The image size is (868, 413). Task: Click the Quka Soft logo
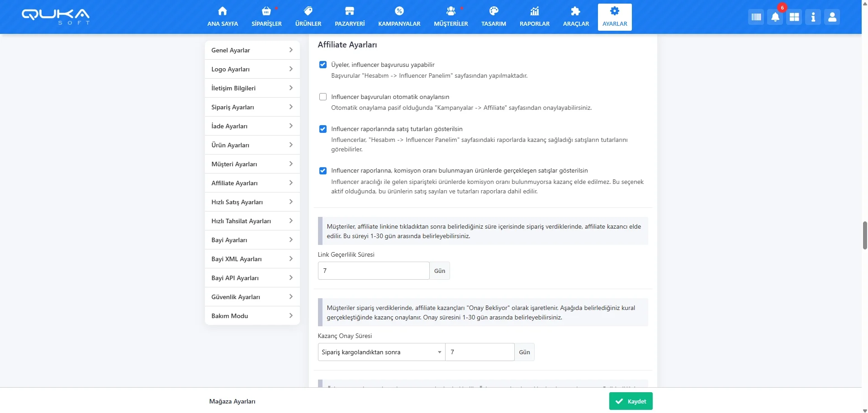[x=56, y=16]
